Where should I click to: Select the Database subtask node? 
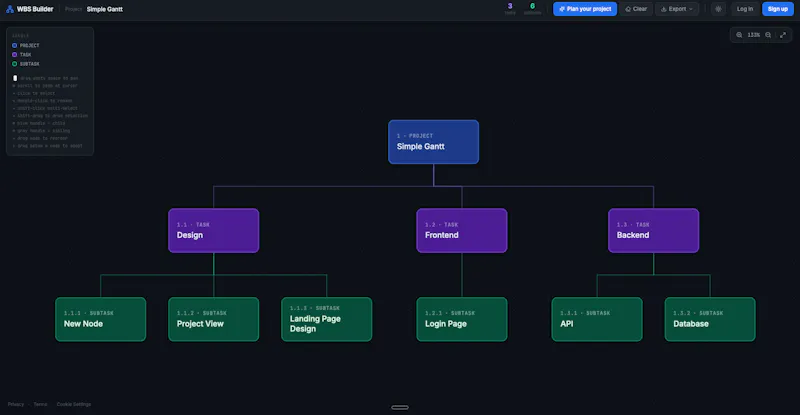coord(710,319)
